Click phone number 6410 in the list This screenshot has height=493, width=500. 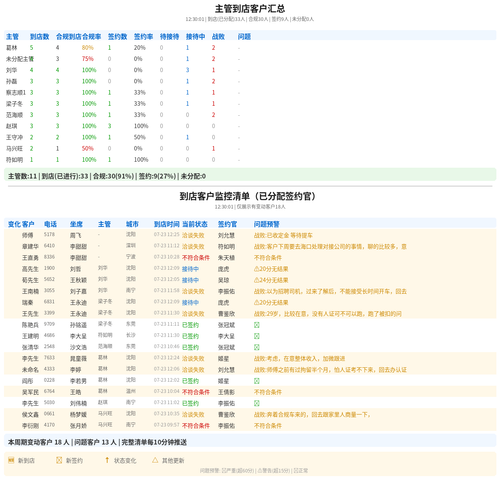(x=49, y=246)
